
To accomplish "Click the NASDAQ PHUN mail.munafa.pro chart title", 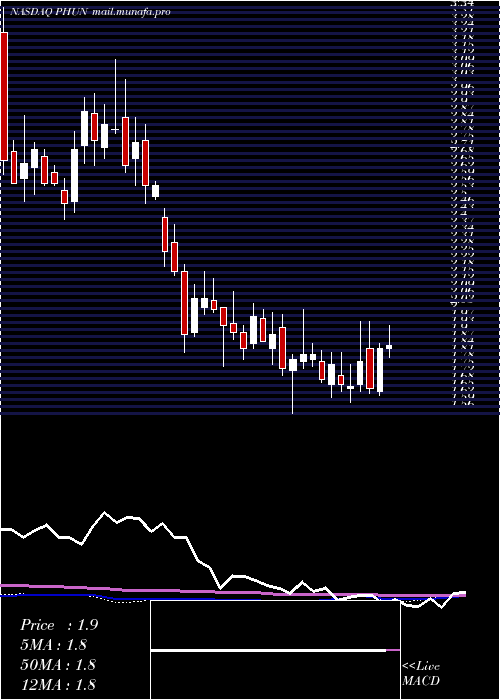I will 90,12.
